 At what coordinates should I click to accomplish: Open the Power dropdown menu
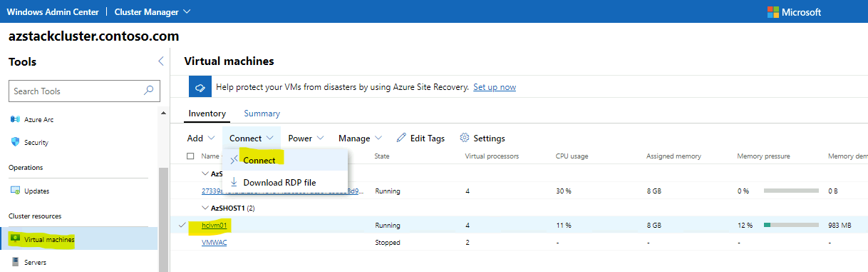pos(306,138)
